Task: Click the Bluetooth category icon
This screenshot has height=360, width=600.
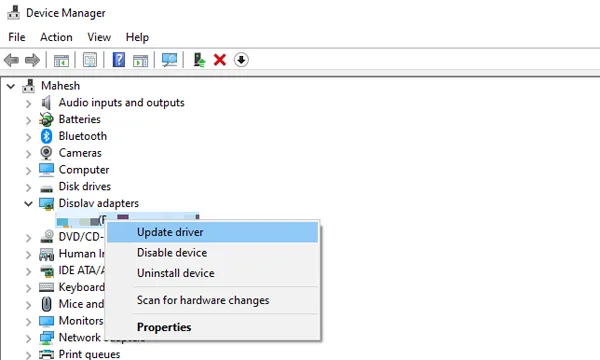Action: coord(46,136)
